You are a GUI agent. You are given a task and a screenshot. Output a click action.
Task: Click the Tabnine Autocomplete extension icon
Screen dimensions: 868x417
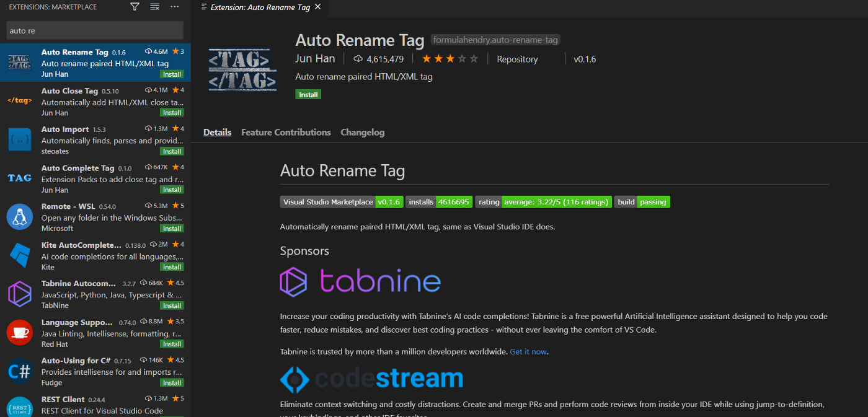(19, 294)
